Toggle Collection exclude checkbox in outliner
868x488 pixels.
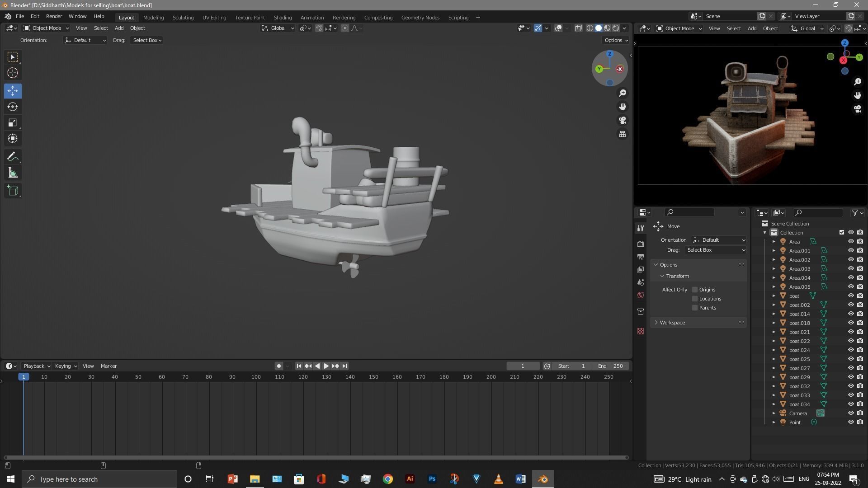841,232
